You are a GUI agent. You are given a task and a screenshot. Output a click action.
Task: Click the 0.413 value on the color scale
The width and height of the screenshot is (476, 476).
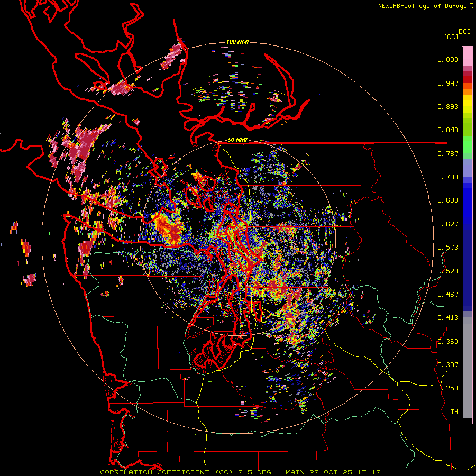pos(448,318)
